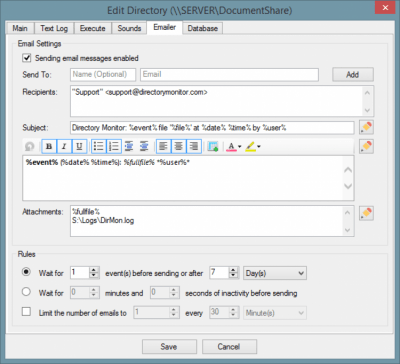400x364 pixels.
Task: Click the Attachments scroll up arrow
Action: tap(347, 212)
